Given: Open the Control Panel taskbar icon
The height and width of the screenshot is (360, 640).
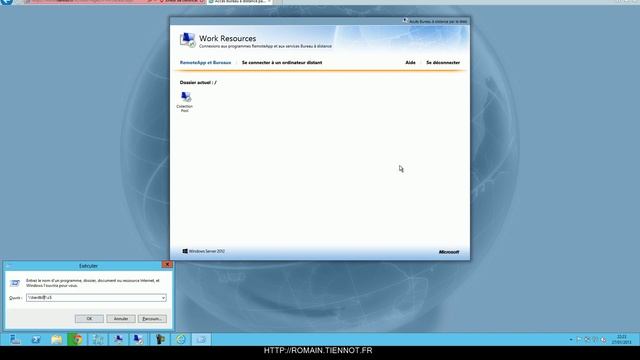Looking at the screenshot, I should [98, 339].
